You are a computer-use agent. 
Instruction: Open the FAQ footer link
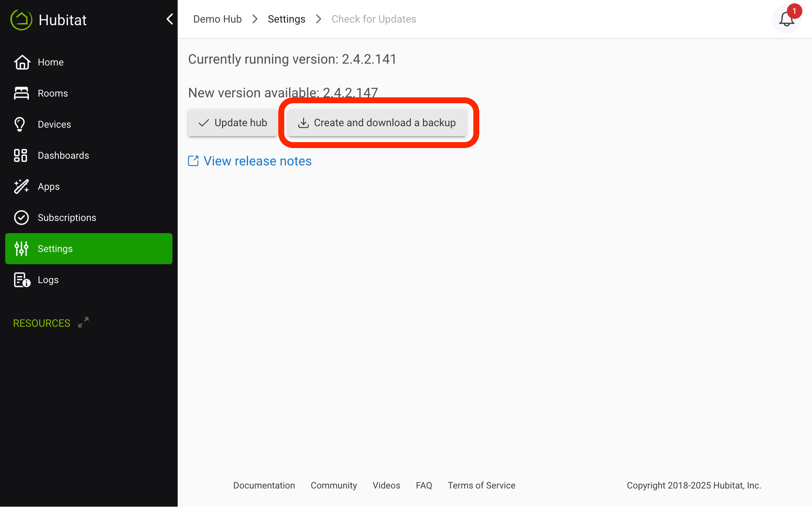424,485
